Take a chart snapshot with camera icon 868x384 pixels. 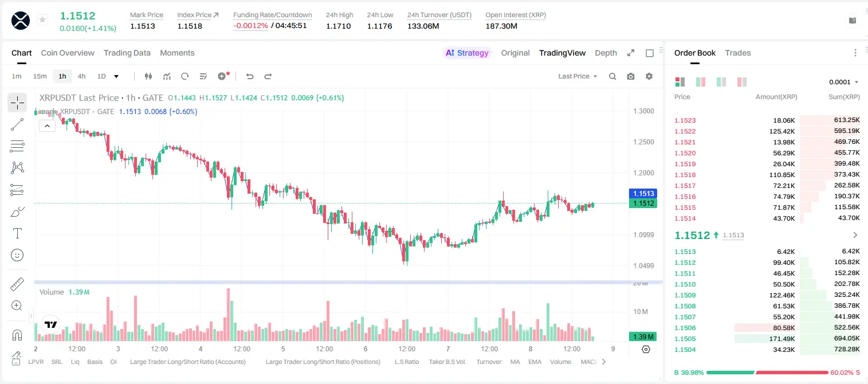(x=631, y=76)
